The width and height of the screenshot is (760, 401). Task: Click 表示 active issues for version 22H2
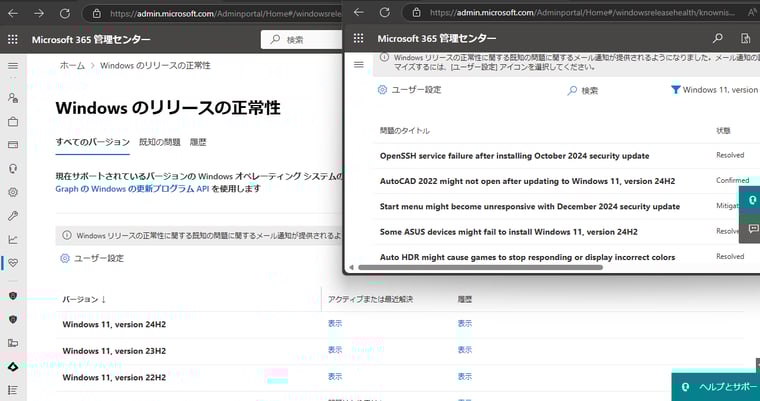tap(335, 376)
